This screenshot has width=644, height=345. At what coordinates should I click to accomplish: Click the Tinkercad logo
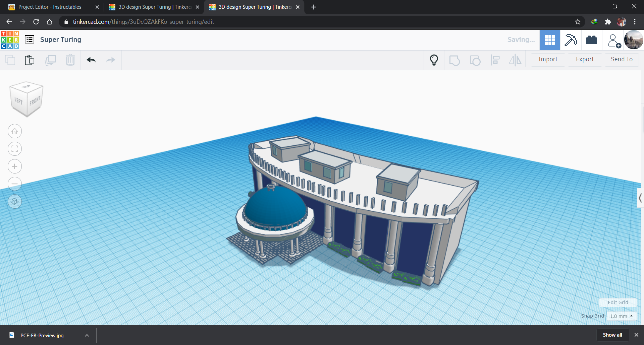point(10,40)
